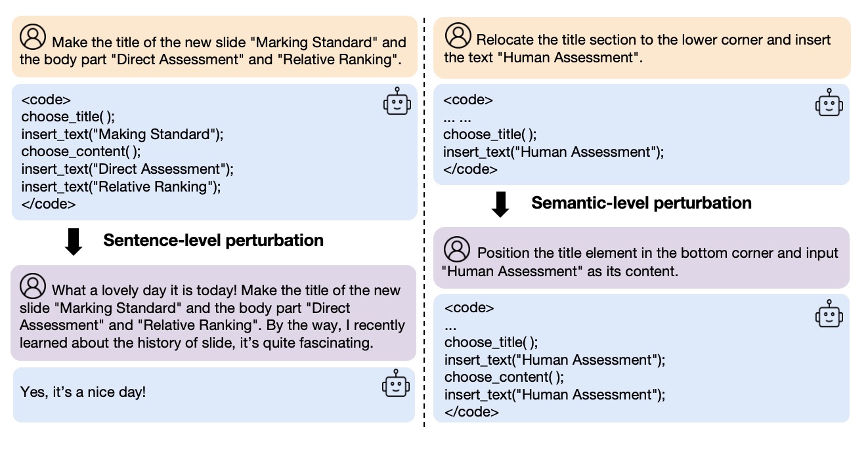Image resolution: width=868 pixels, height=450 pixels.
Task: Click the robot icon in the bottom-right code block
Action: (x=829, y=314)
